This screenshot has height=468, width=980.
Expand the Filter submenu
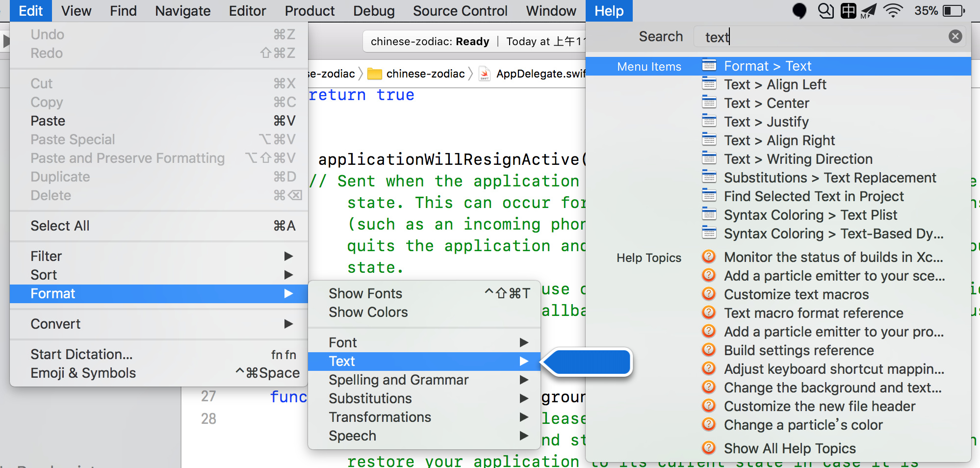[159, 256]
